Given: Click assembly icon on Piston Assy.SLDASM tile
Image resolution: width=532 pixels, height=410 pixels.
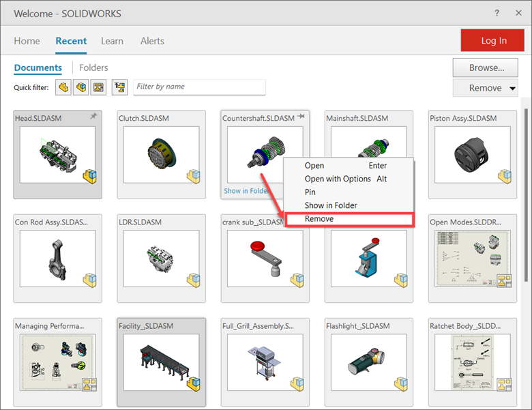Looking at the screenshot, I should 505,177.
